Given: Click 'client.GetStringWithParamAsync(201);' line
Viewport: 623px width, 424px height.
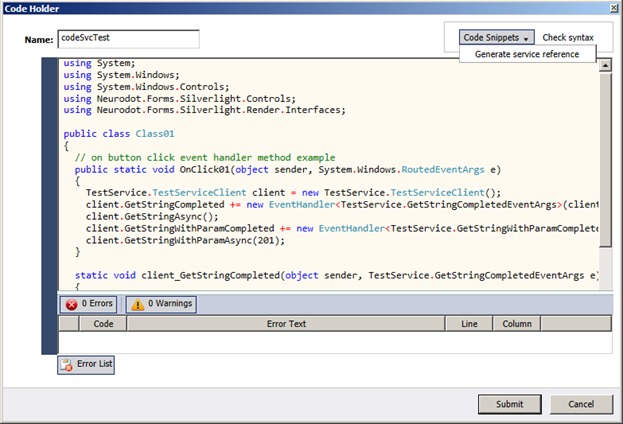Looking at the screenshot, I should [185, 240].
